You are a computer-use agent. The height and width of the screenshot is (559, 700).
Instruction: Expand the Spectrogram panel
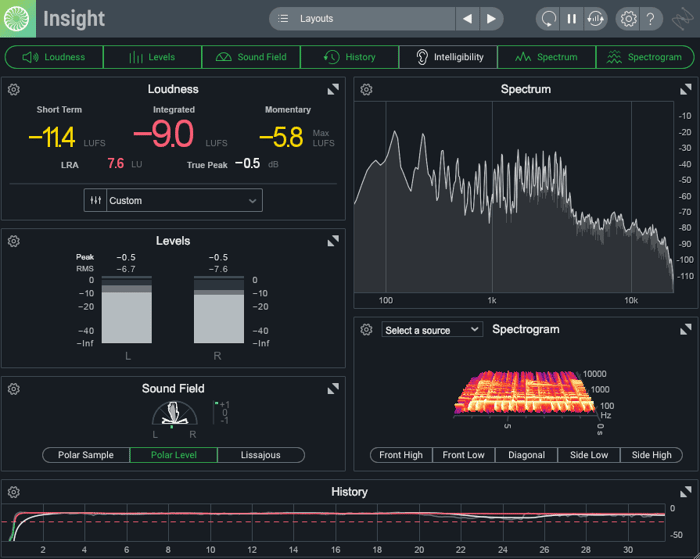click(686, 330)
